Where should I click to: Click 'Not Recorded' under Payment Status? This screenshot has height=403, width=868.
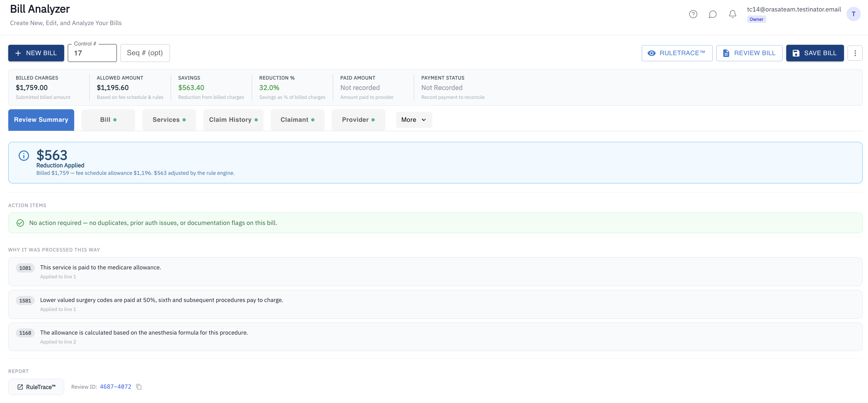tap(442, 88)
